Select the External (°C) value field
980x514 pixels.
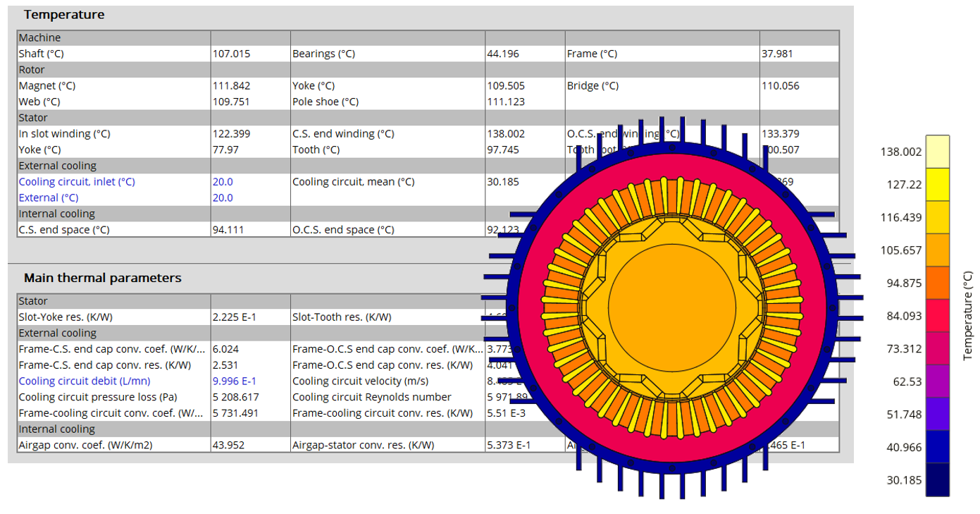point(223,198)
